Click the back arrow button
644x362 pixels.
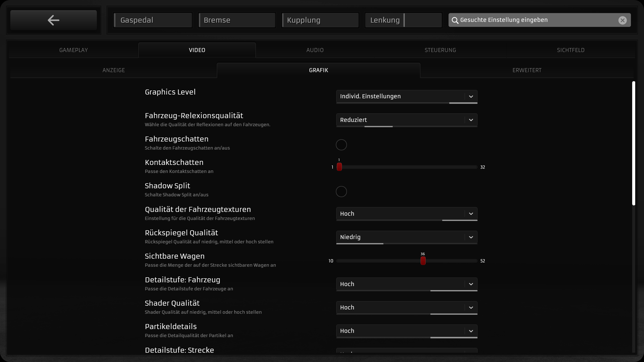53,20
